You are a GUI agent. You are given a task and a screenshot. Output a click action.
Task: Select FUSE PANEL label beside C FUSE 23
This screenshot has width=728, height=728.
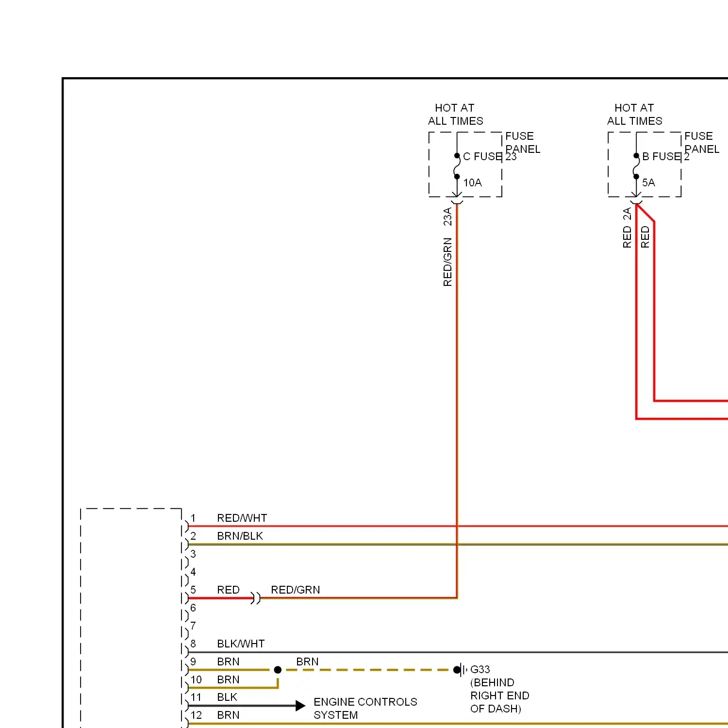pos(523,142)
